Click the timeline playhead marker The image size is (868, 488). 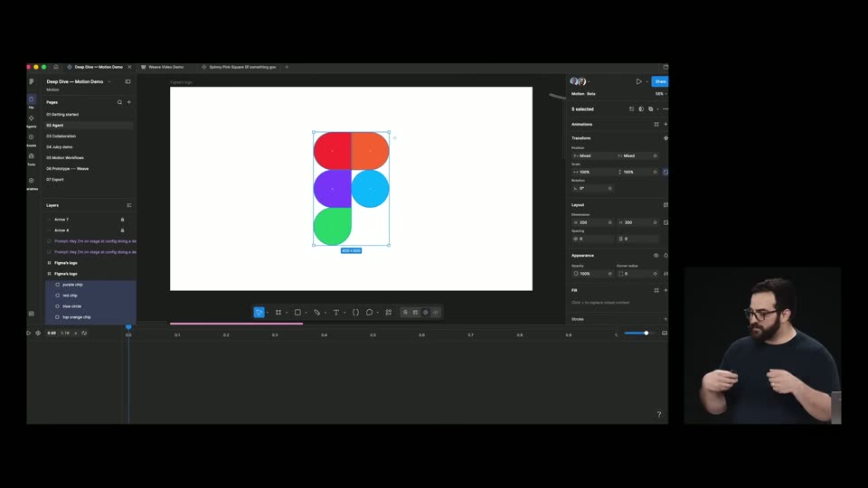(x=128, y=327)
